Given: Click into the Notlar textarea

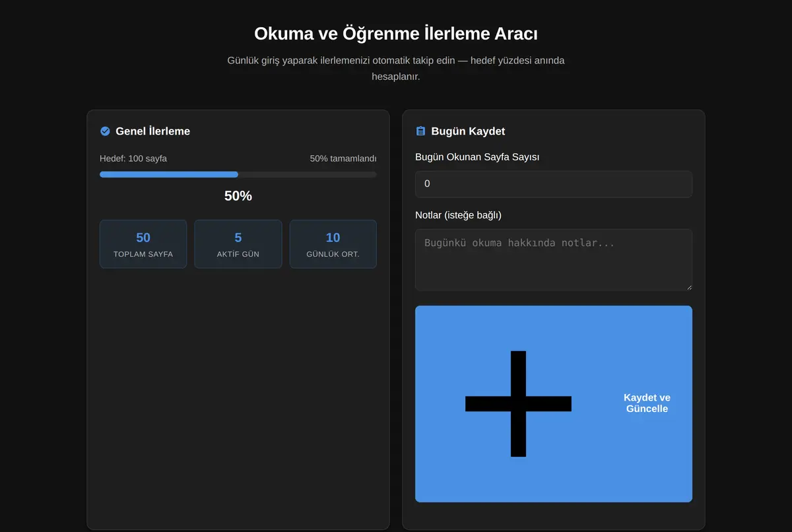Looking at the screenshot, I should (x=554, y=260).
